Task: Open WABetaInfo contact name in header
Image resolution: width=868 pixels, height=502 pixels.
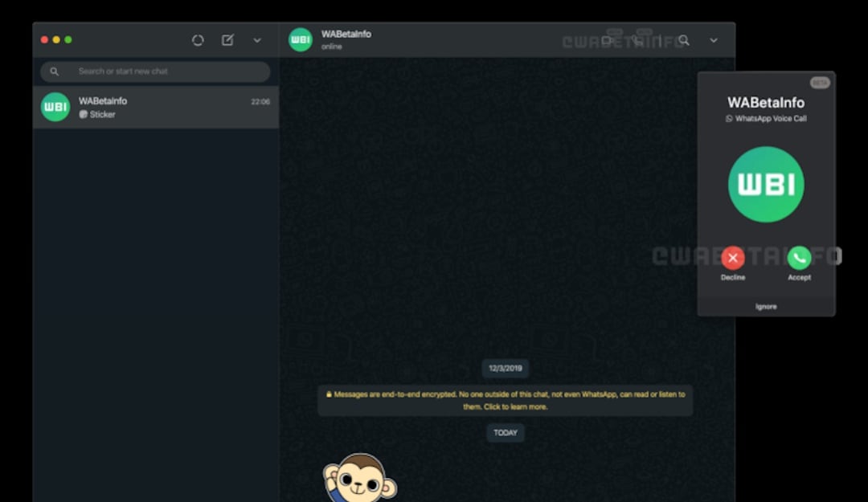Action: (346, 35)
